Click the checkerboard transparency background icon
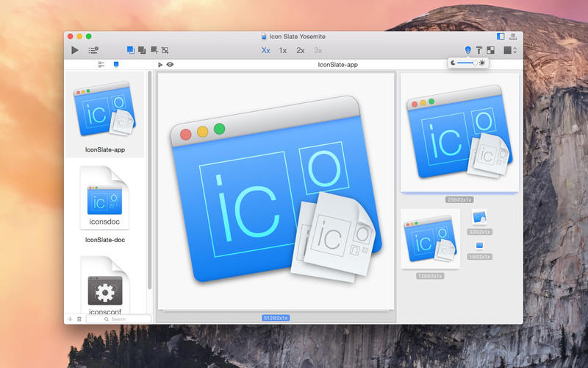 490,50
